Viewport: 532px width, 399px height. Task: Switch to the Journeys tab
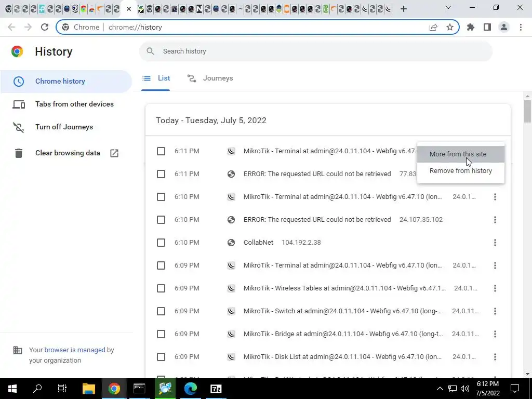(x=210, y=78)
